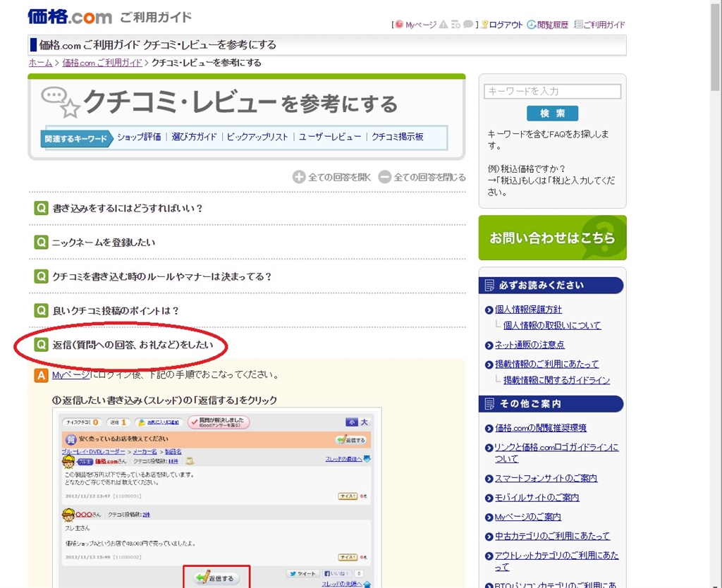The image size is (722, 588).
Task: Open スマートフォンサイトのご案内 link
Action: (x=546, y=478)
